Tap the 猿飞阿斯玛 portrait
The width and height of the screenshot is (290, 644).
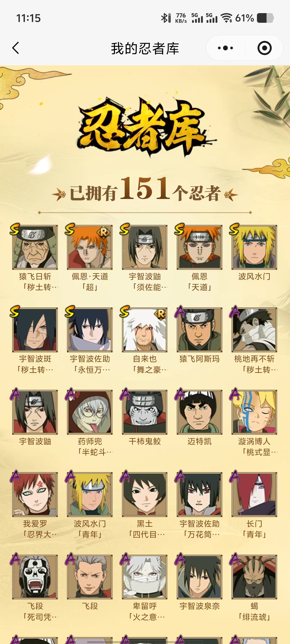(x=199, y=330)
